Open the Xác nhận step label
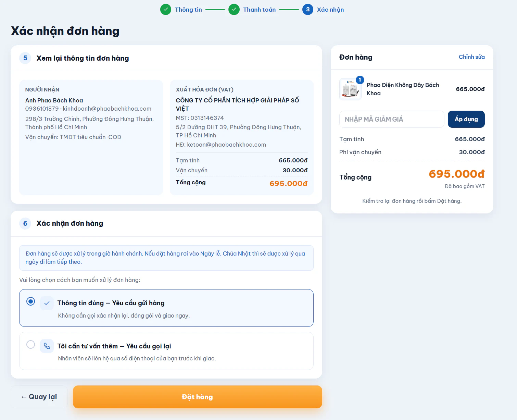The width and height of the screenshot is (517, 420). click(x=330, y=10)
